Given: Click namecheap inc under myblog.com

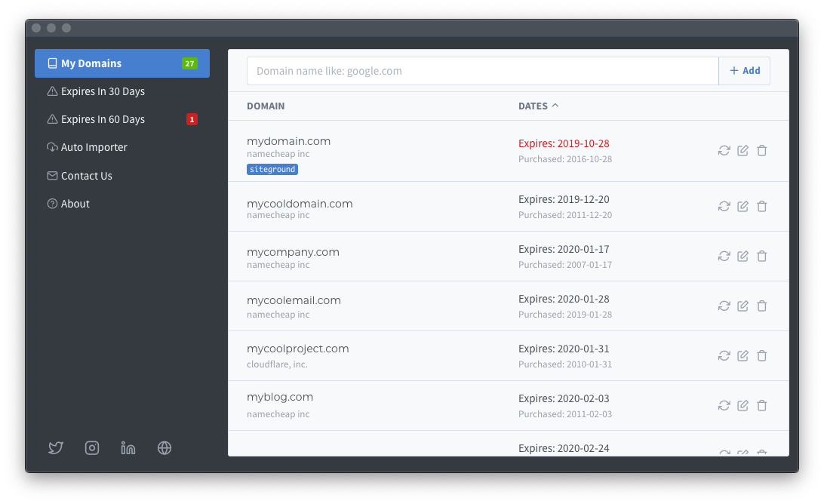Looking at the screenshot, I should click(278, 414).
